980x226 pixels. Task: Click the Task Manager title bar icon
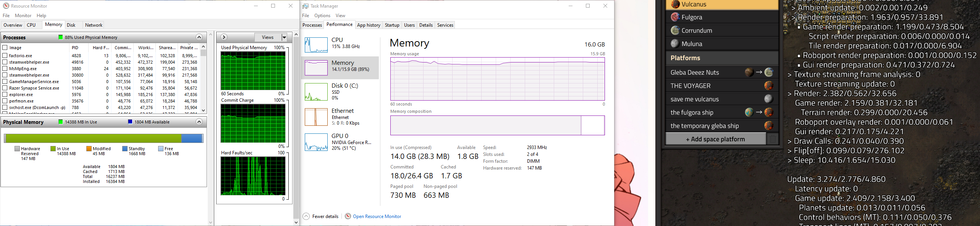tap(306, 6)
